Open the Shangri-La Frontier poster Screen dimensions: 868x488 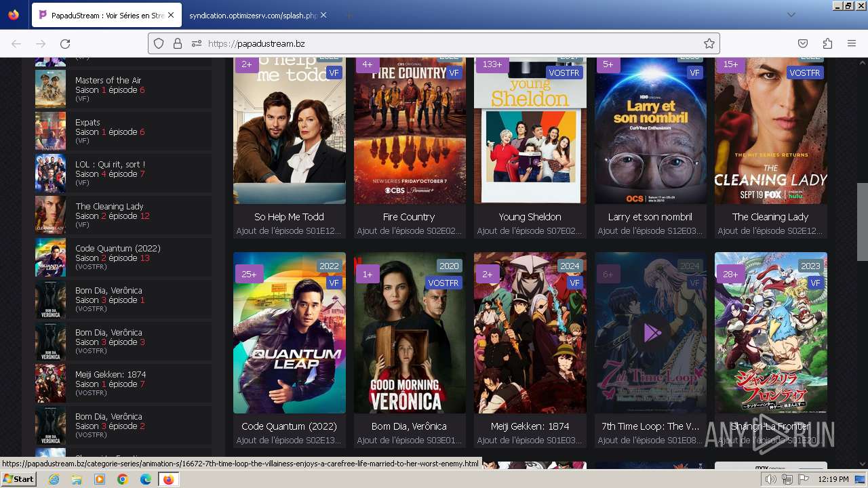point(771,333)
